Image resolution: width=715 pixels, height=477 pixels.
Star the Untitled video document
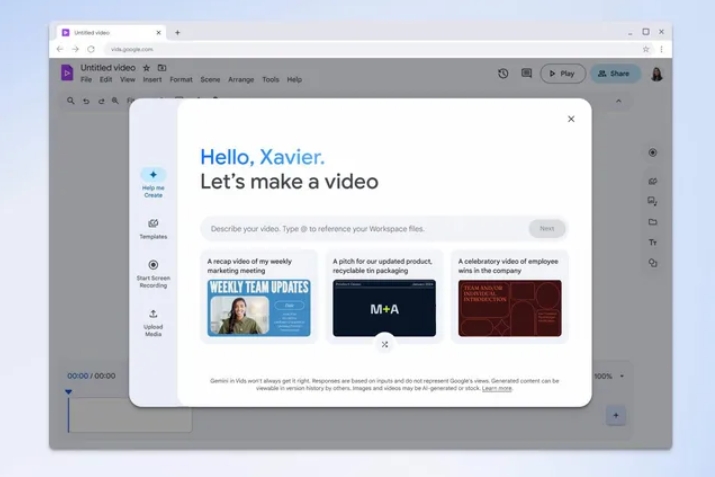[x=146, y=68]
